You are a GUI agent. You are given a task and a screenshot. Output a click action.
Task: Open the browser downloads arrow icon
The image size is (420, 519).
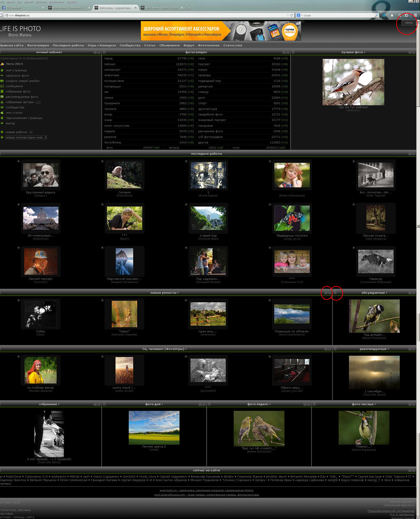[384, 15]
